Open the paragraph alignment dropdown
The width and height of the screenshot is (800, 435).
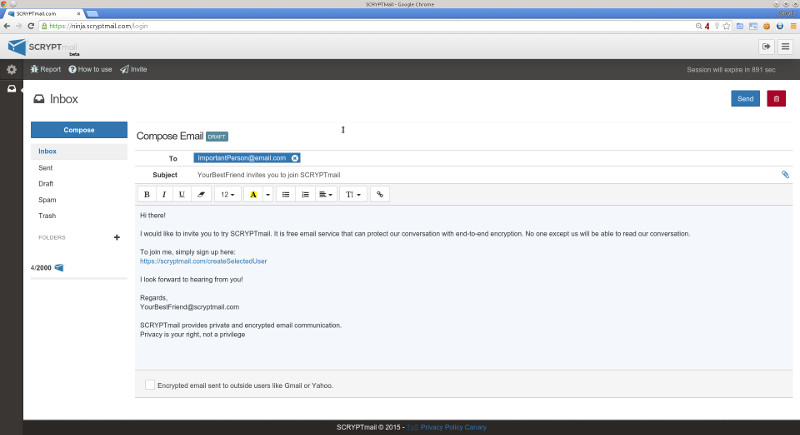326,194
